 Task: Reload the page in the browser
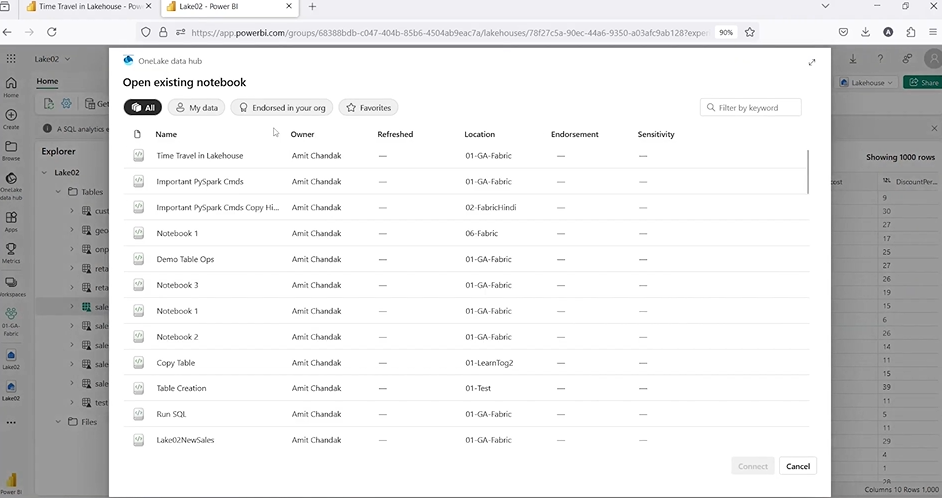coord(52,32)
